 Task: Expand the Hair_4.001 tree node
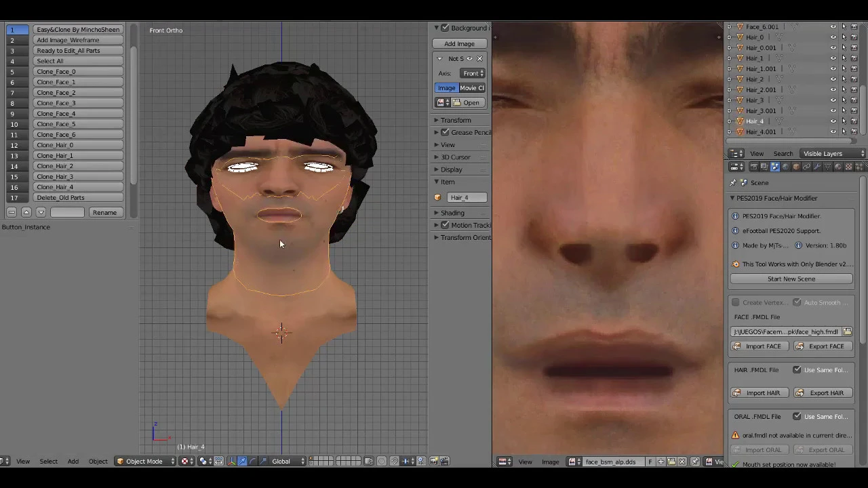[730, 132]
